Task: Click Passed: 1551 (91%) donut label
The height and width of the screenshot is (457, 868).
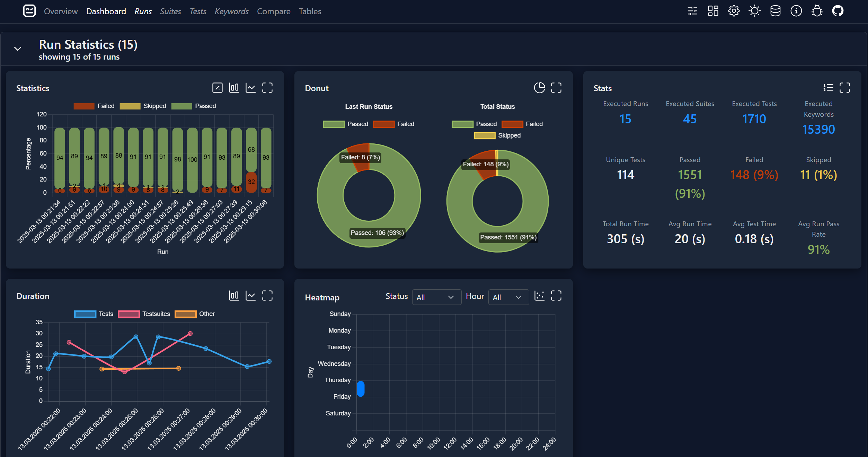Action: pos(508,237)
